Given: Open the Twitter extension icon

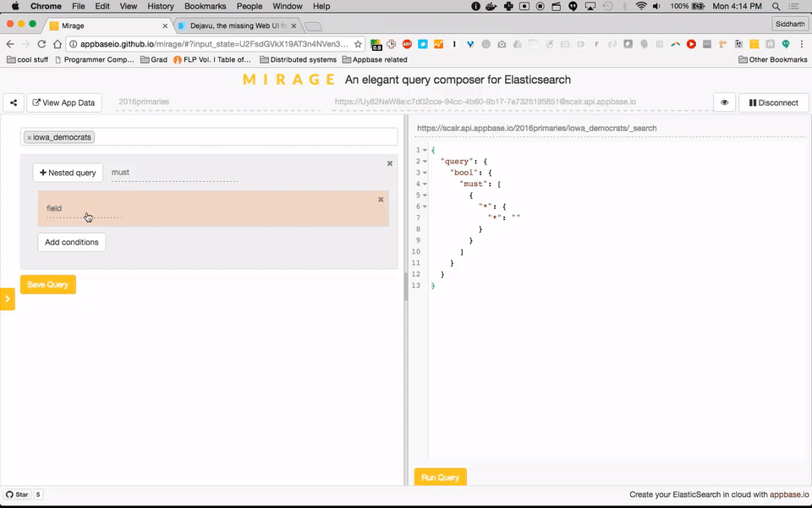Looking at the screenshot, I should 423,44.
